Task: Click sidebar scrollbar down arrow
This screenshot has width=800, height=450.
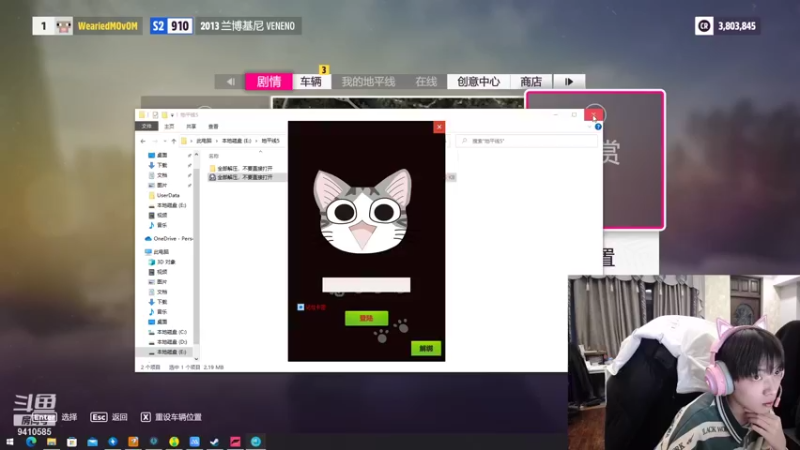Action: tap(196, 359)
